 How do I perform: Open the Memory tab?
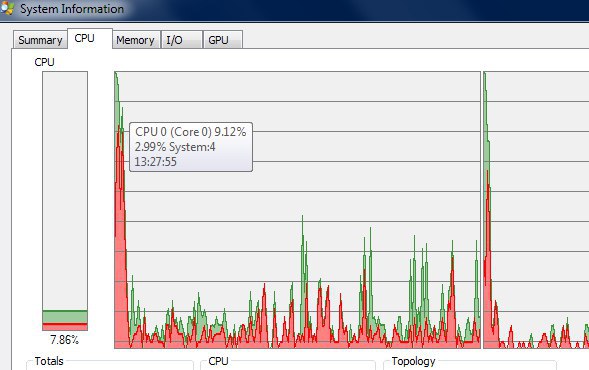pos(136,40)
